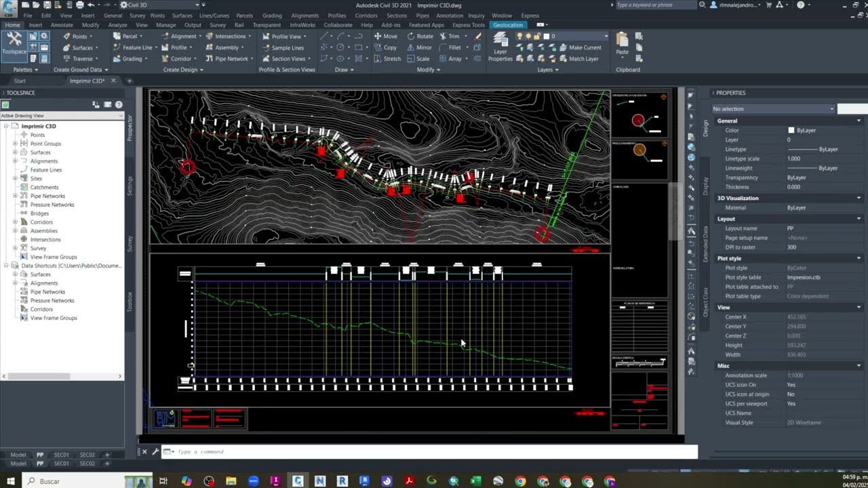The height and width of the screenshot is (488, 868).
Task: Open the Annotate ribbon tab
Action: click(62, 25)
